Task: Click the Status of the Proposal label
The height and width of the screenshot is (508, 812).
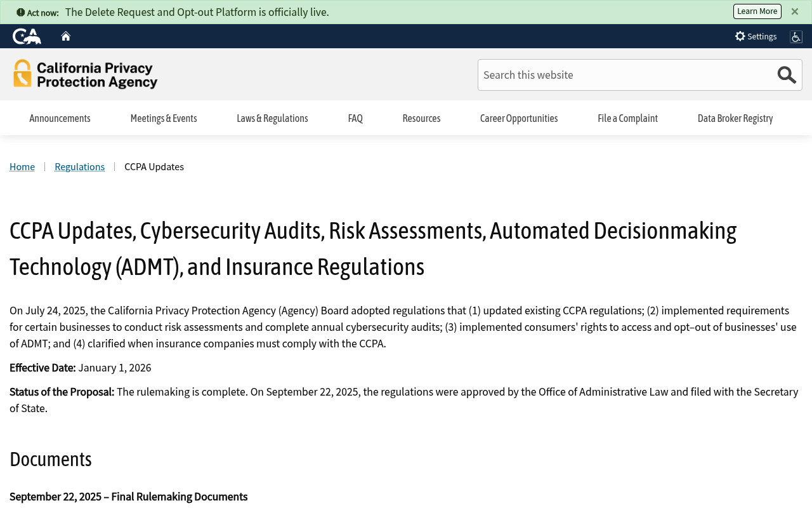Action: pyautogui.click(x=62, y=392)
